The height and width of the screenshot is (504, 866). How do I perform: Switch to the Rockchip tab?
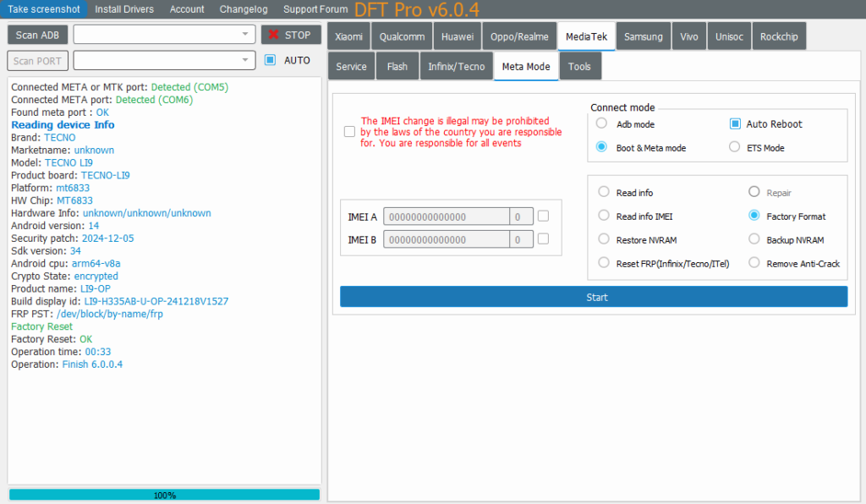point(779,36)
